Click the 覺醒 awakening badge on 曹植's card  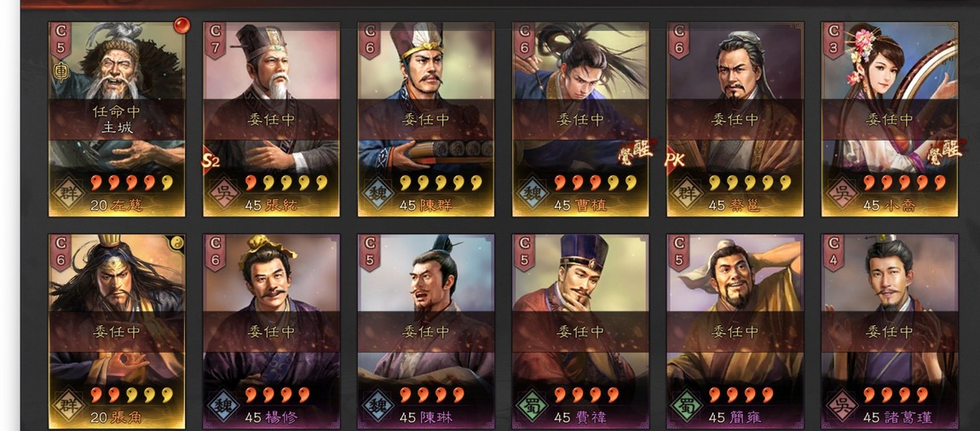(634, 151)
